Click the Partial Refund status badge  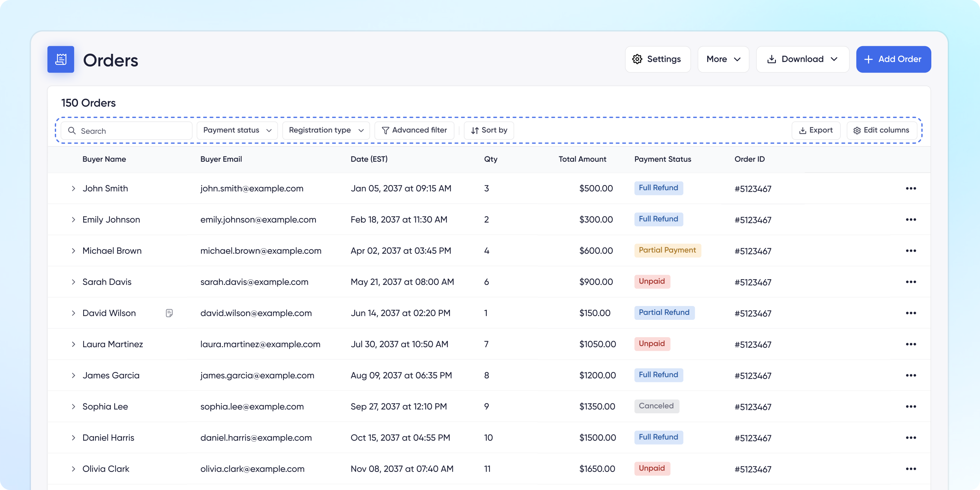click(664, 313)
